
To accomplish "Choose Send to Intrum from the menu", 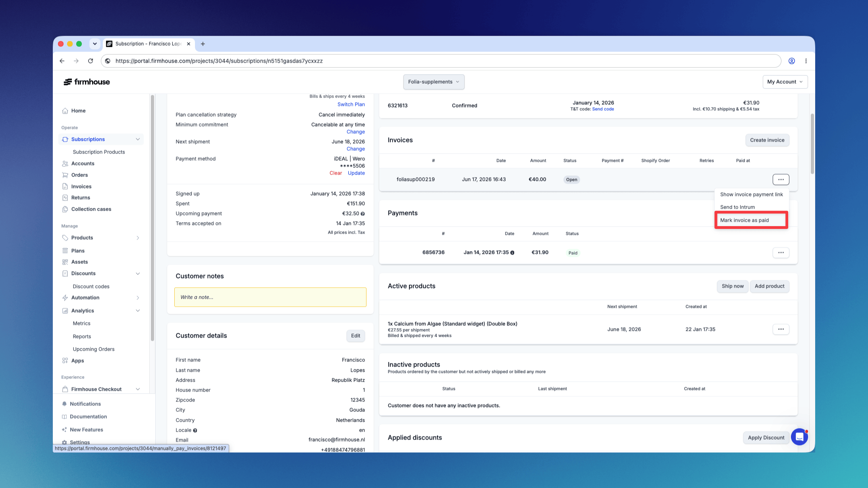I will pyautogui.click(x=737, y=207).
